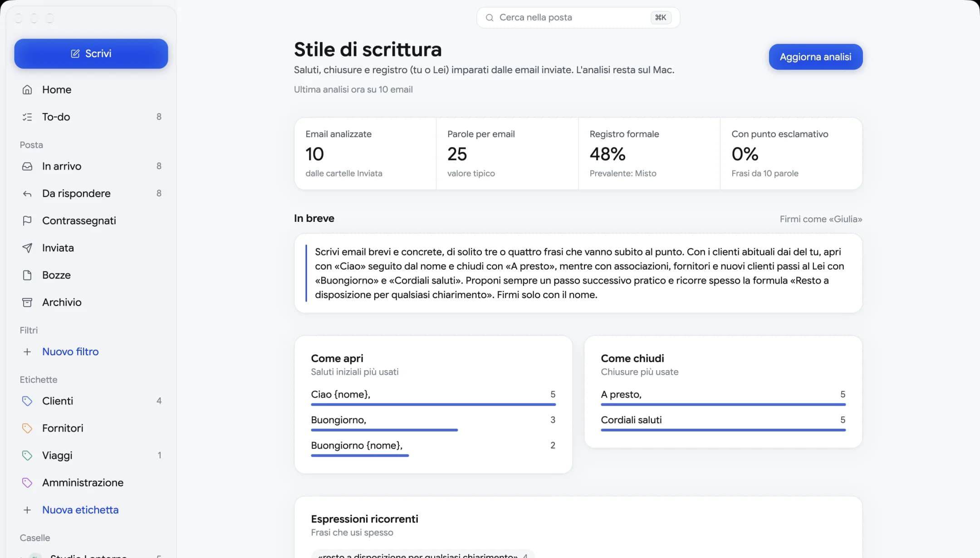Click the Con punto esclamativo 0% value
The image size is (980, 558).
point(745,154)
